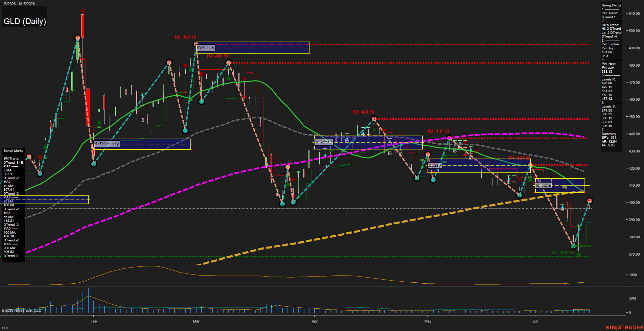Click the latest pivot high marker near 401.00
This screenshot has width=644, height=331.
point(589,201)
